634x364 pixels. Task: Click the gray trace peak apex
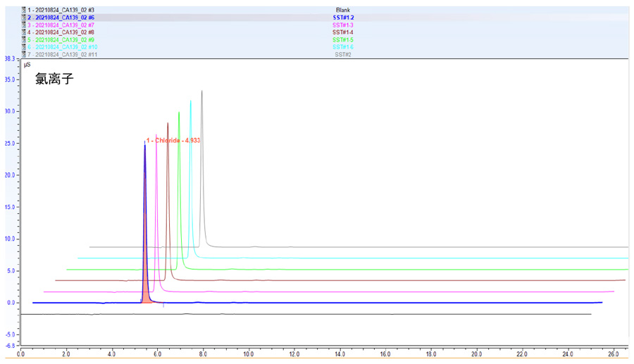(202, 92)
